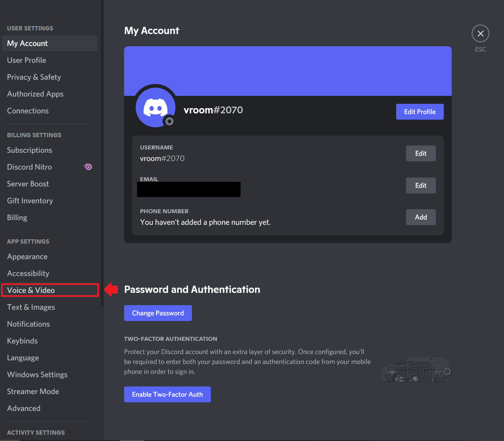Click the Discord avatar profile picture
This screenshot has height=441, width=504.
(156, 107)
